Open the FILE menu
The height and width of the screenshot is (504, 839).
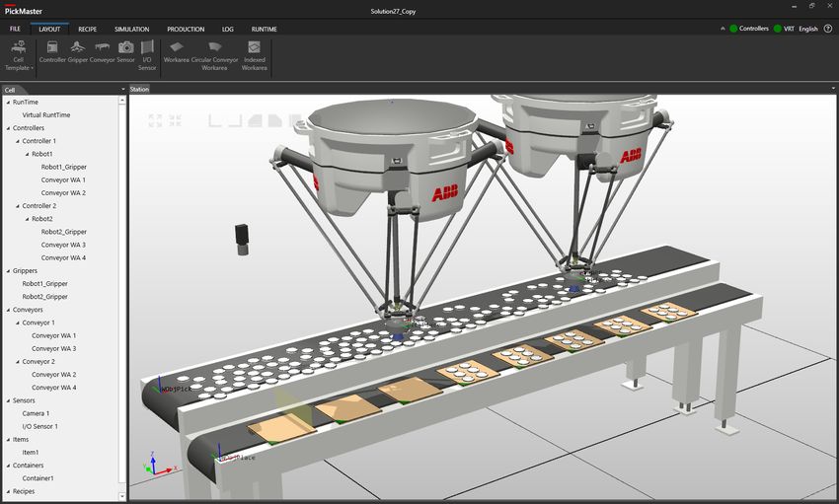point(15,29)
